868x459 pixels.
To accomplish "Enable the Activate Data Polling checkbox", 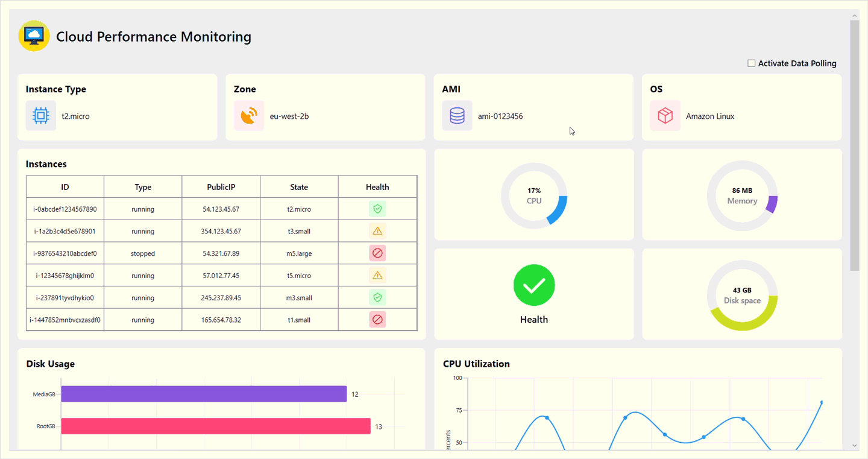I will 752,63.
